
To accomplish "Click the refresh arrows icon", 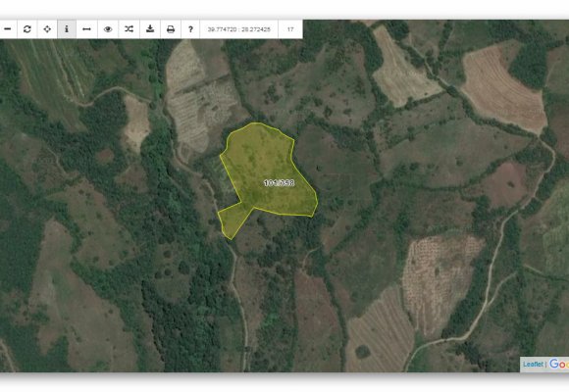I will 26,29.
